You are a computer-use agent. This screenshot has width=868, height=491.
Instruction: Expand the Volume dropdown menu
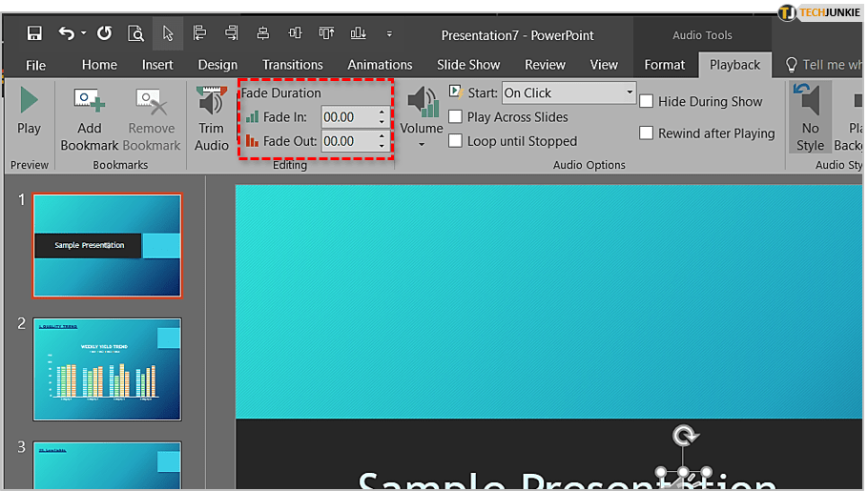tap(422, 144)
